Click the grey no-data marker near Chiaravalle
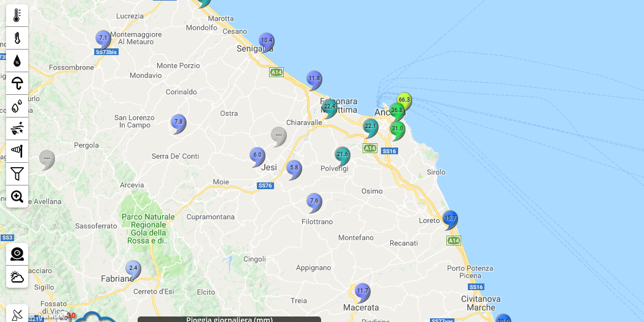 point(279,135)
